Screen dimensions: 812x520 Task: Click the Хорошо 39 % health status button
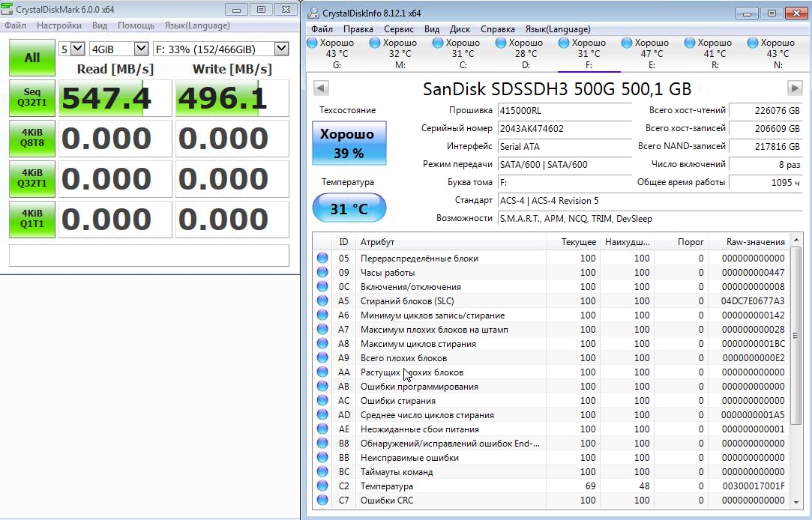[349, 143]
